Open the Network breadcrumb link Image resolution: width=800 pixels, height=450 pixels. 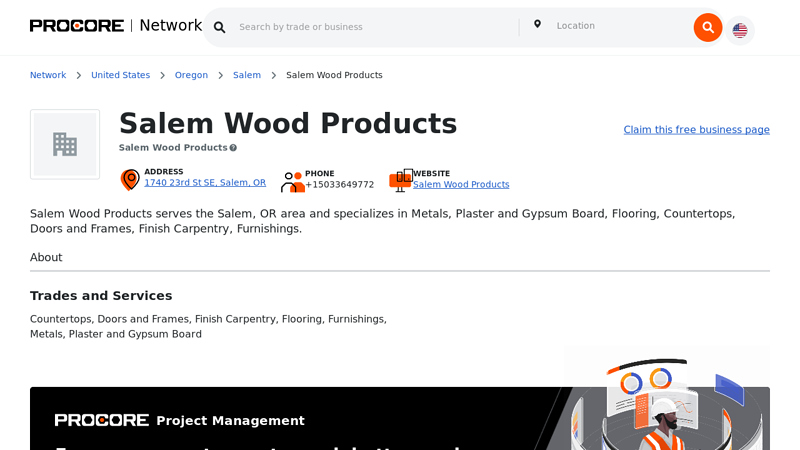48,75
